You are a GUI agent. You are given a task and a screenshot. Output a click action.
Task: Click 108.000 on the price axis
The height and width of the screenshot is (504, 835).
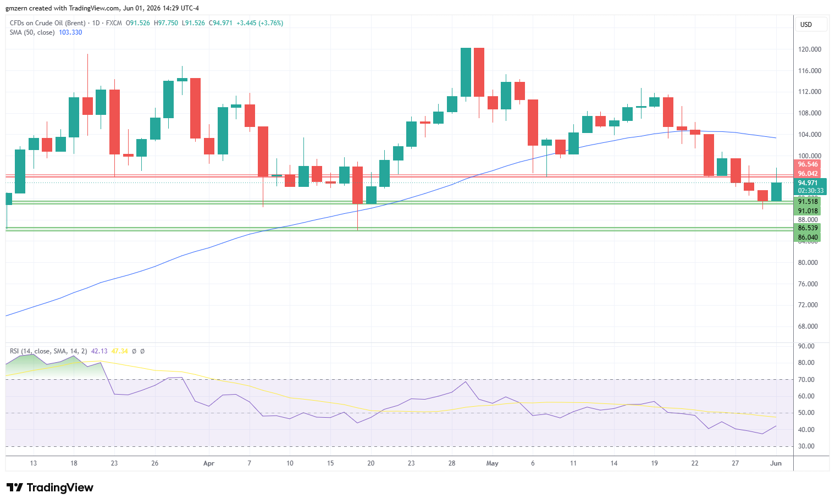point(809,113)
